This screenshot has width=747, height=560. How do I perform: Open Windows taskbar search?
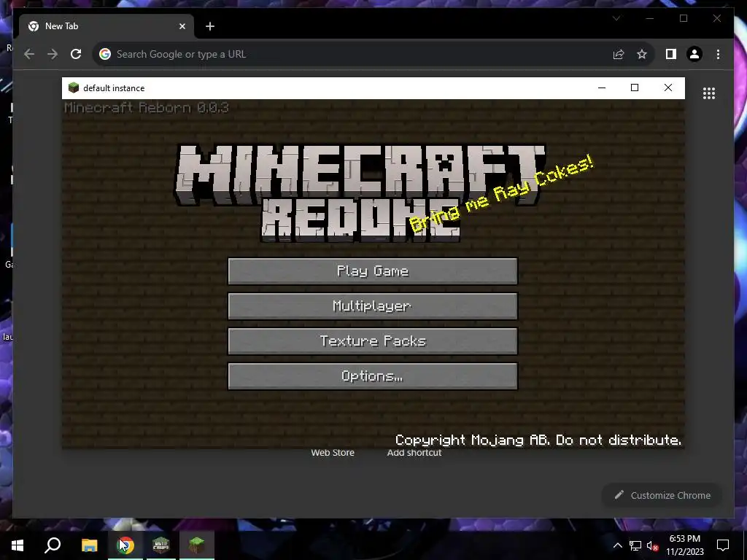tap(53, 545)
